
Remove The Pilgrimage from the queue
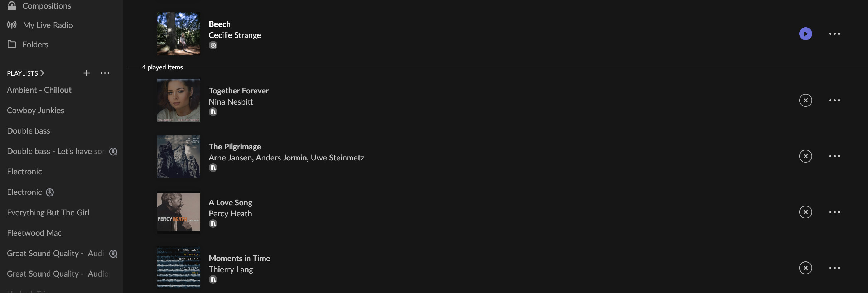tap(805, 156)
